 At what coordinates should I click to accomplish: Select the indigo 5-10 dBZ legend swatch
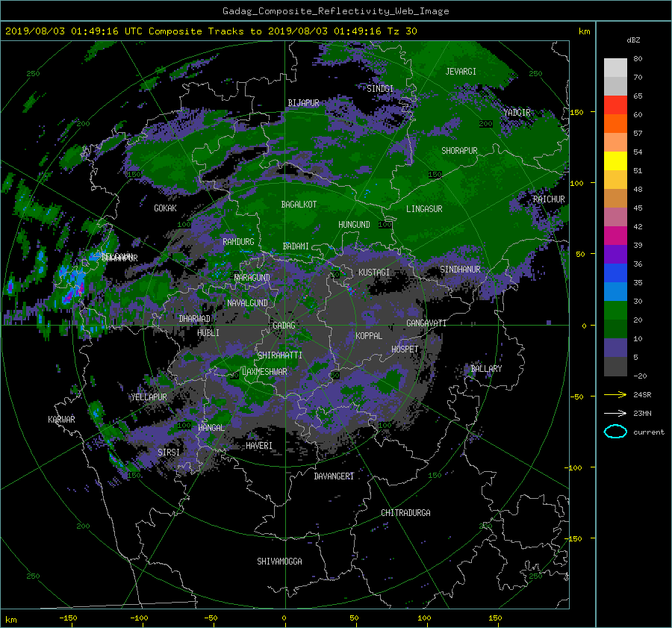pyautogui.click(x=615, y=348)
